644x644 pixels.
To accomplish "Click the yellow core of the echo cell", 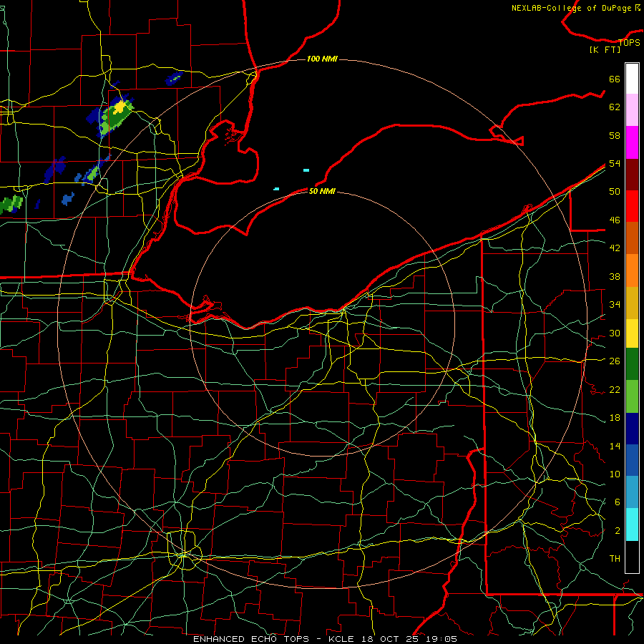I will (x=120, y=107).
